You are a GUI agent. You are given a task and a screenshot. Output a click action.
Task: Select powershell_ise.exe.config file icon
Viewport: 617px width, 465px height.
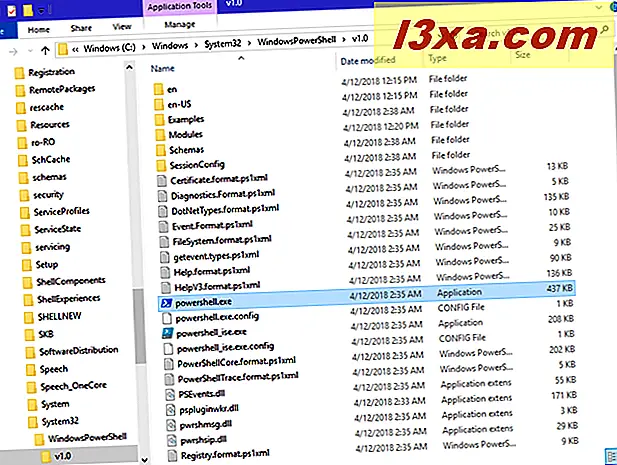coord(168,349)
